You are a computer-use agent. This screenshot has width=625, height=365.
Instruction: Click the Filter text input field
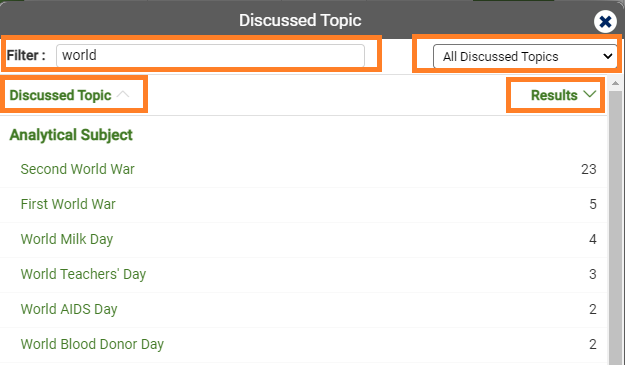(x=210, y=55)
